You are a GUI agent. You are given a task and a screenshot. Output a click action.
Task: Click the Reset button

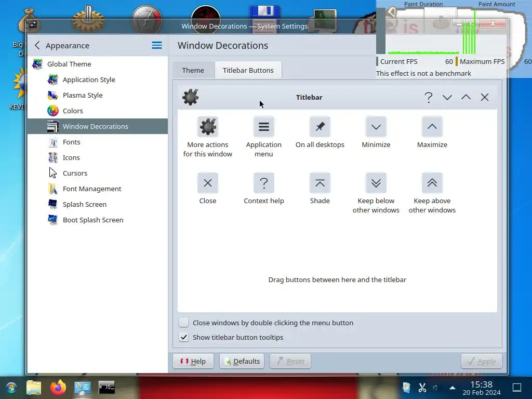[290, 362]
